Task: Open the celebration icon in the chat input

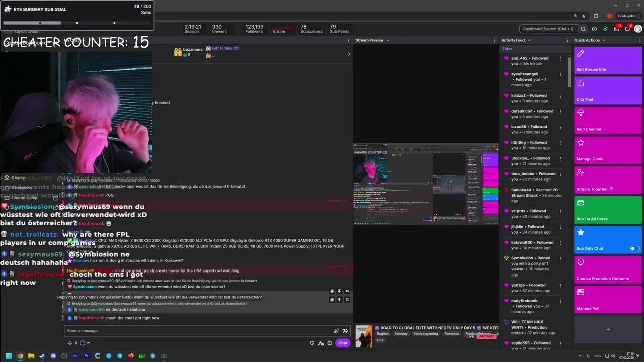Action: click(x=336, y=331)
